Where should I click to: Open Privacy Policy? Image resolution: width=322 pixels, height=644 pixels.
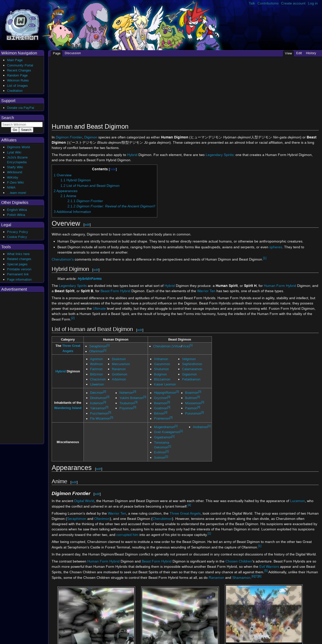tap(18, 232)
